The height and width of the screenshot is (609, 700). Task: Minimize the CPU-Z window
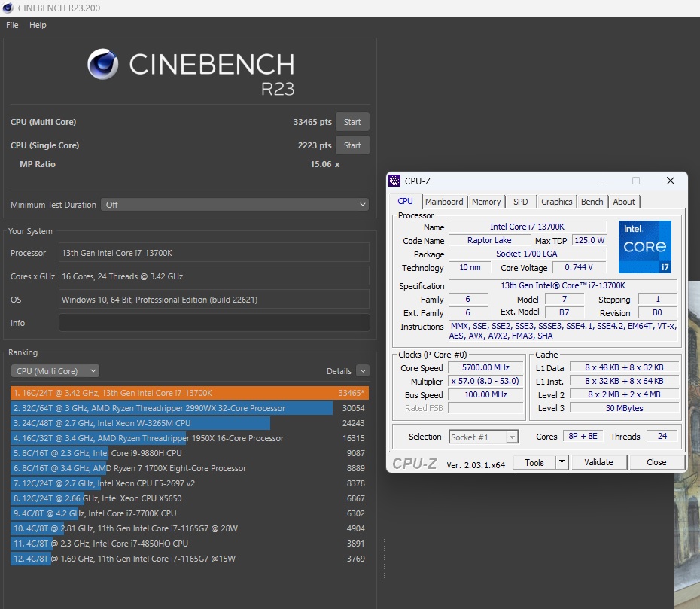coord(602,181)
